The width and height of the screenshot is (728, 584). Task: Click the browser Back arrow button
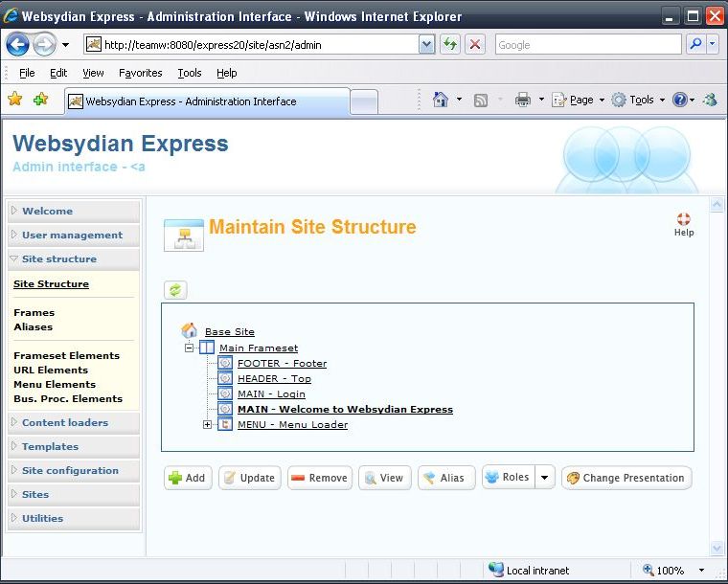pos(17,45)
